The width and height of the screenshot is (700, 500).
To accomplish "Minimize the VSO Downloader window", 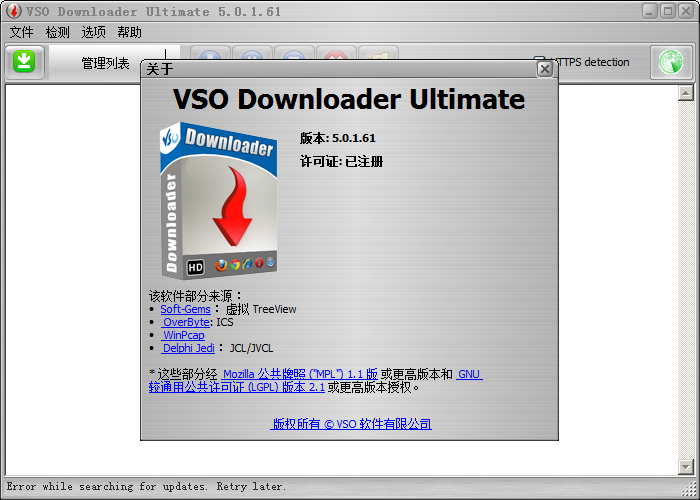I will 650,11.
